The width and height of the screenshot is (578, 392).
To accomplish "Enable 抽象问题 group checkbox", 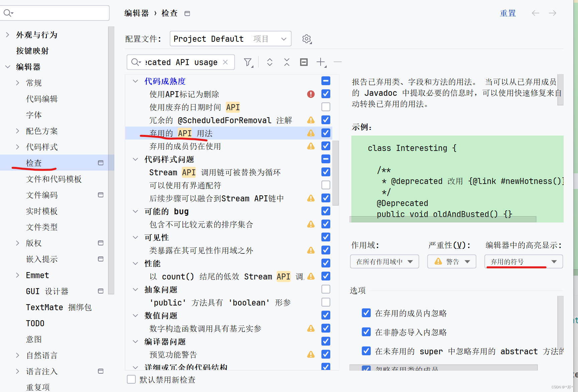I will (326, 289).
